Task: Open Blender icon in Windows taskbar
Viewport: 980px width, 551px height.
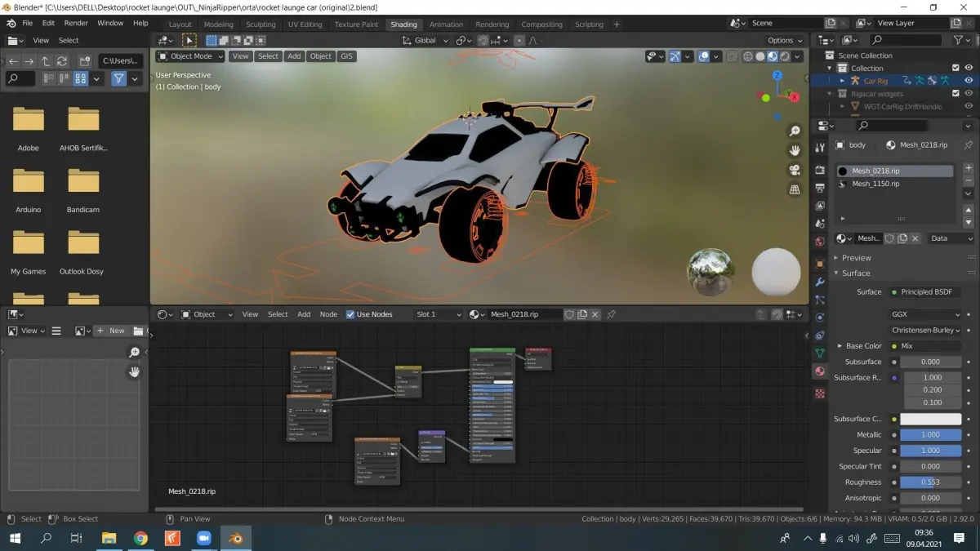Action: point(234,538)
